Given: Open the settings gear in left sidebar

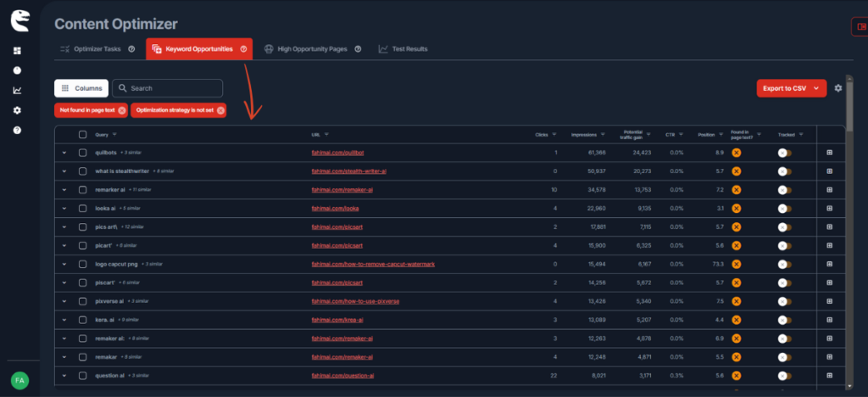Looking at the screenshot, I should [17, 110].
